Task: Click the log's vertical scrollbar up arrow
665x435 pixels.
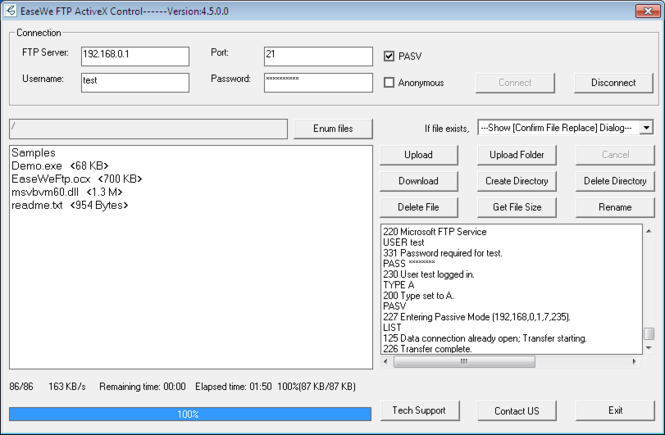Action: (648, 231)
